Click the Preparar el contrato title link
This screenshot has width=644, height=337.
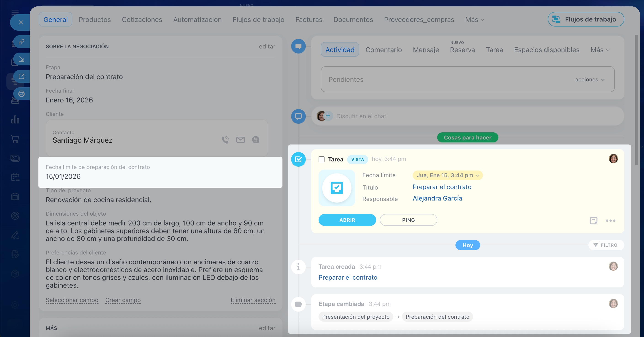(x=442, y=187)
